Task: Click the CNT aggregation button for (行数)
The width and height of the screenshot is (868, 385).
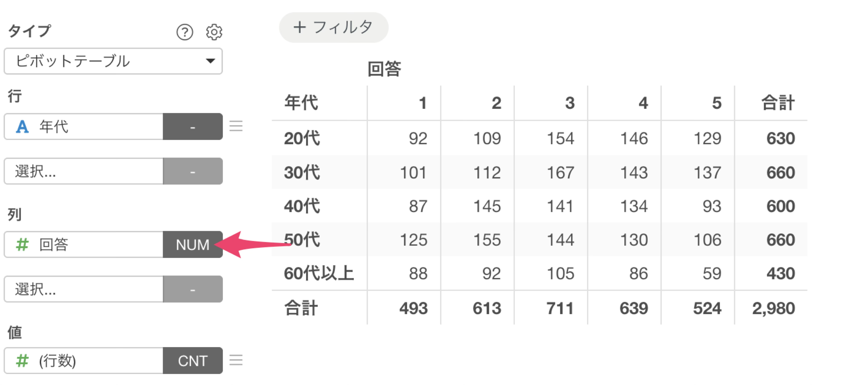Action: (193, 360)
